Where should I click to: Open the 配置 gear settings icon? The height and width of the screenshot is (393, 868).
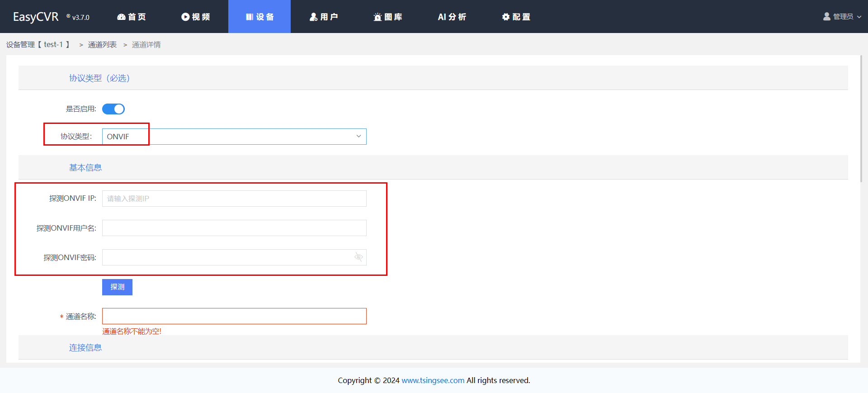(506, 17)
